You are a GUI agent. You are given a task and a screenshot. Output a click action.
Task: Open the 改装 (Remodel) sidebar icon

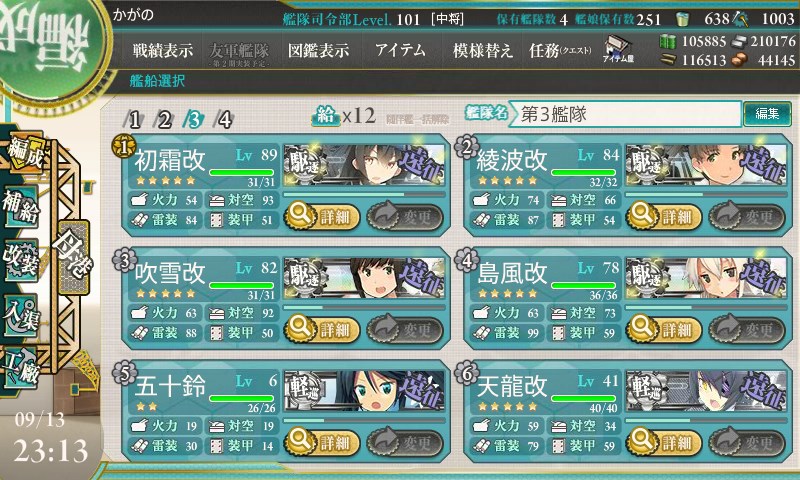pyautogui.click(x=21, y=260)
